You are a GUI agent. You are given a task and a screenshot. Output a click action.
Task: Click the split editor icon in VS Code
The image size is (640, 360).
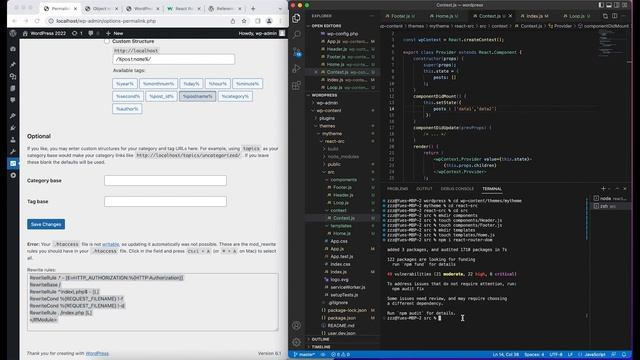(x=614, y=16)
